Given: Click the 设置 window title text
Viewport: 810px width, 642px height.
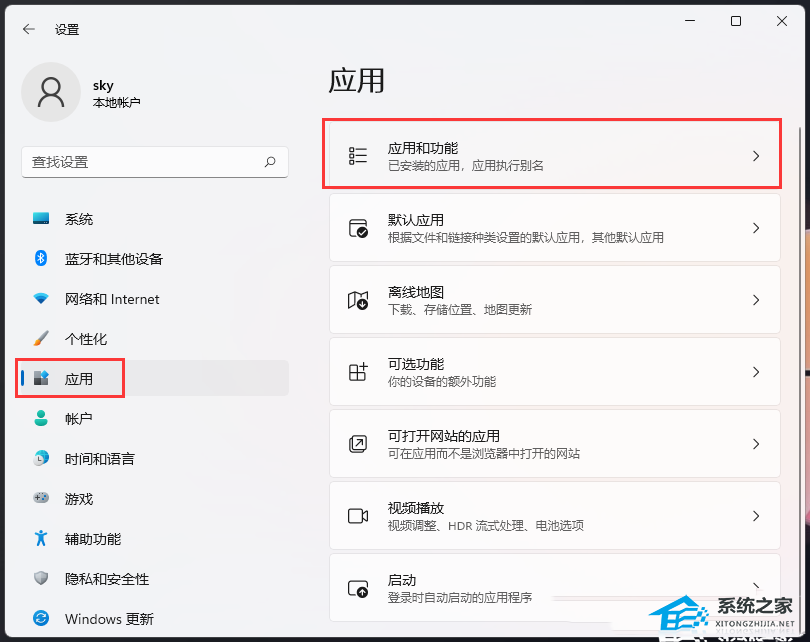Looking at the screenshot, I should coord(67,29).
